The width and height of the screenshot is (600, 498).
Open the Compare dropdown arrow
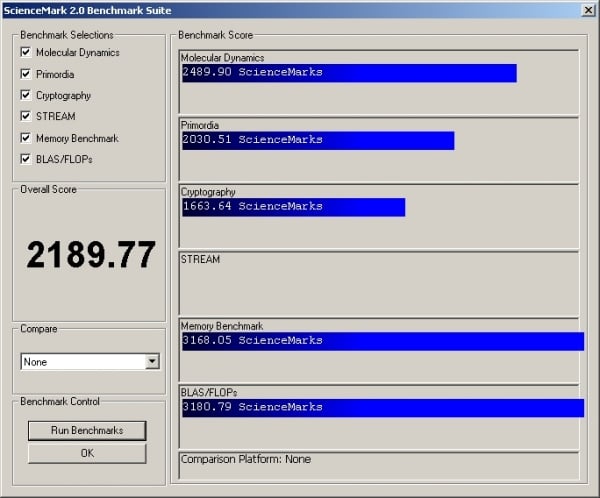pyautogui.click(x=152, y=361)
